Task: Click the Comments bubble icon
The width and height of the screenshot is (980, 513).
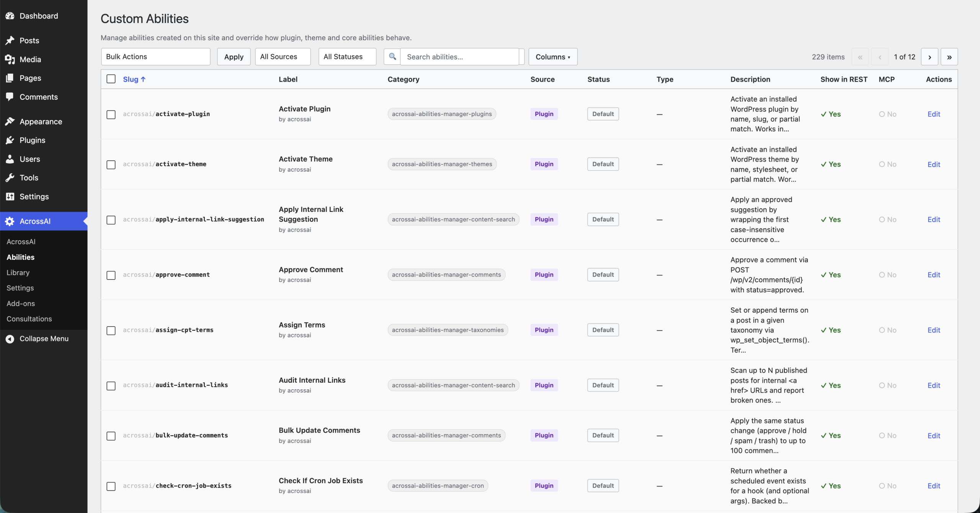Action: click(10, 97)
